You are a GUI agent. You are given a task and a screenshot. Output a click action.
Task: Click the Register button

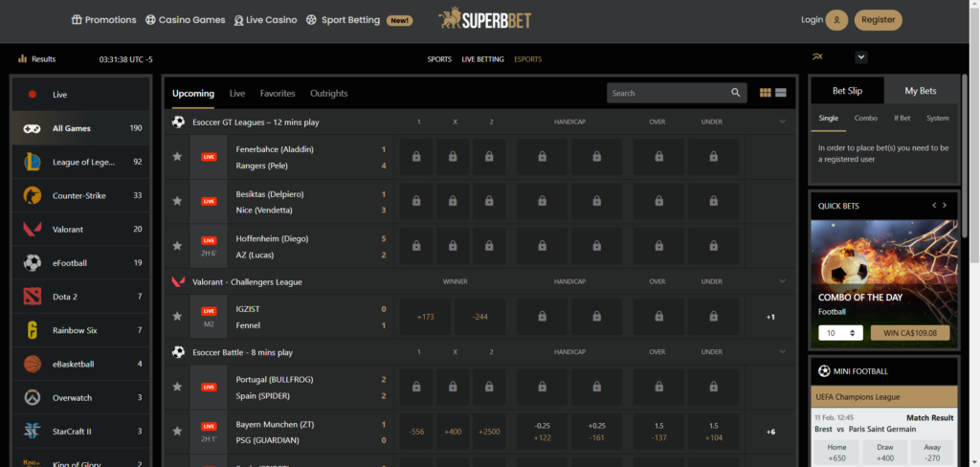pyautogui.click(x=878, y=20)
